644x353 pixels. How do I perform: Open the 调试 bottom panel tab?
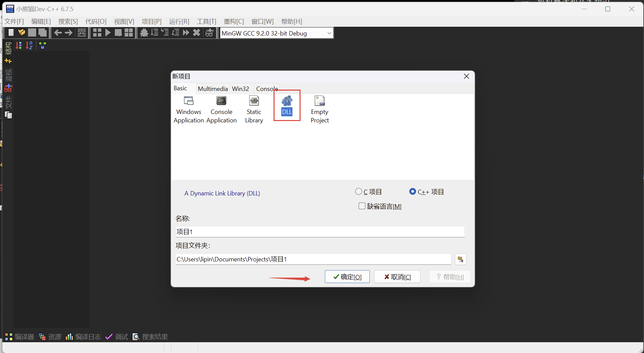coord(117,337)
